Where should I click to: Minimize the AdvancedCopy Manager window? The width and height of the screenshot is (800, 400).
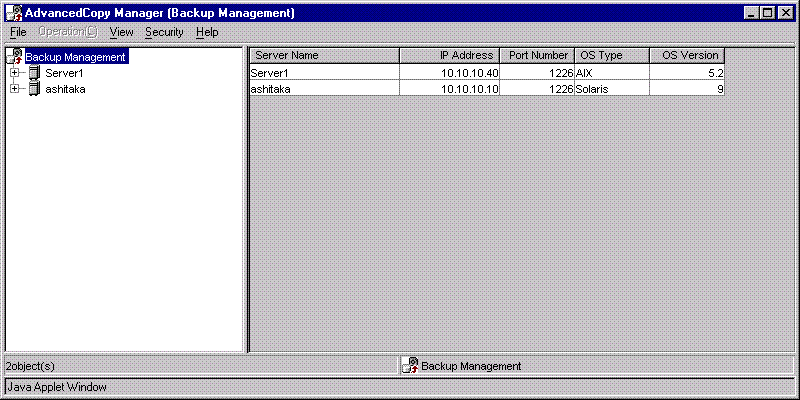[x=752, y=13]
